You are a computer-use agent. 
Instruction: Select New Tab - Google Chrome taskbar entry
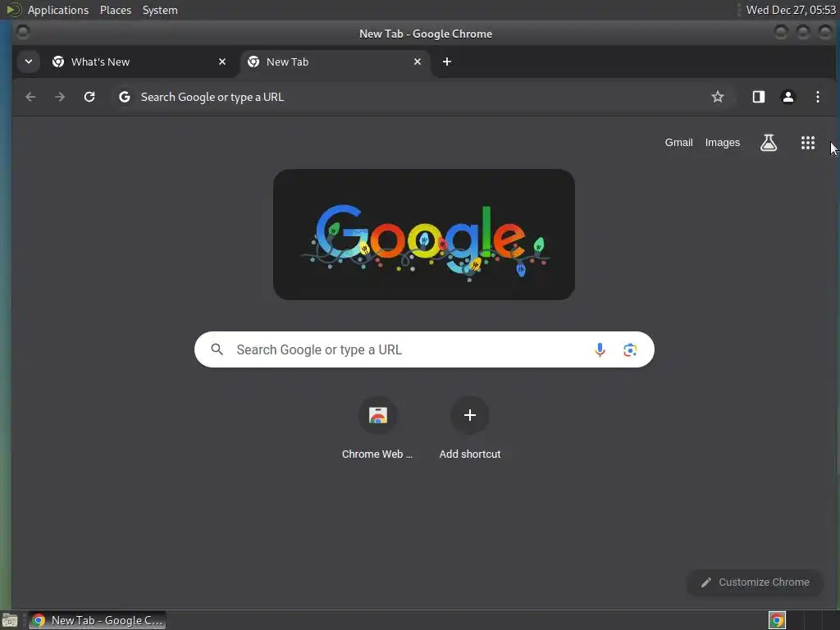click(97, 620)
